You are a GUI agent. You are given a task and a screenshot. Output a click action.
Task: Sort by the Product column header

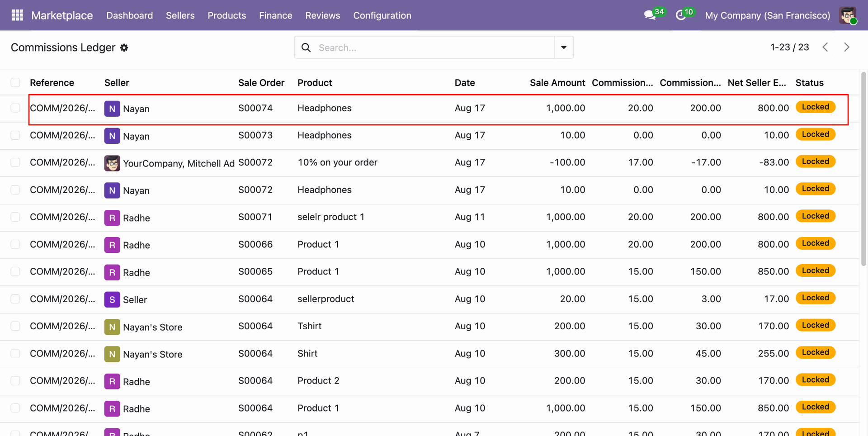click(x=315, y=83)
